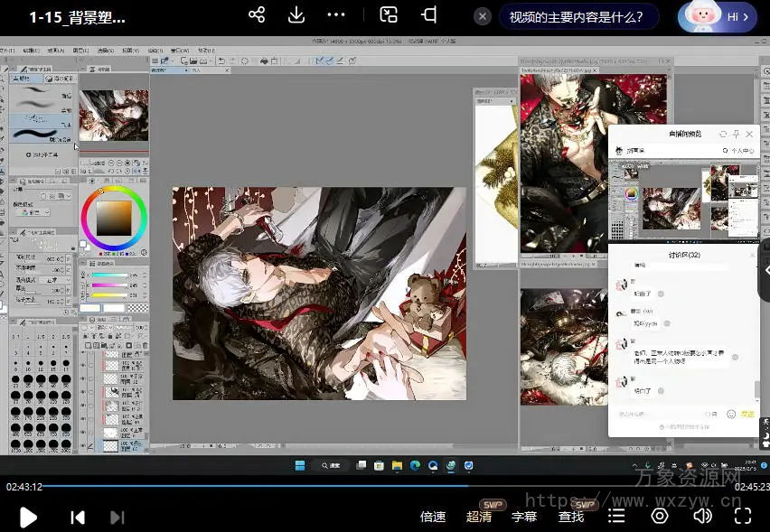Click the download video icon

pyautogui.click(x=296, y=15)
